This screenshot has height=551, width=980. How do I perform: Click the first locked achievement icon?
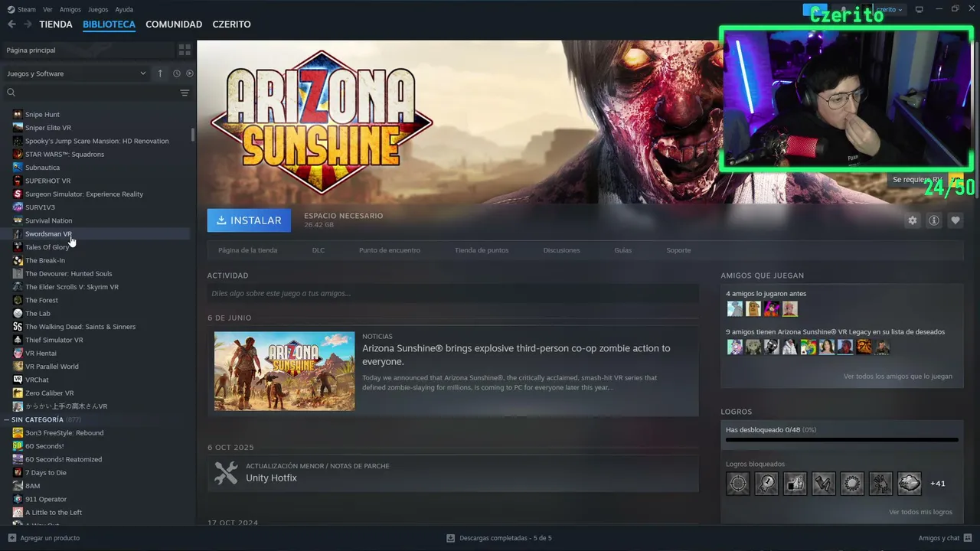(738, 484)
